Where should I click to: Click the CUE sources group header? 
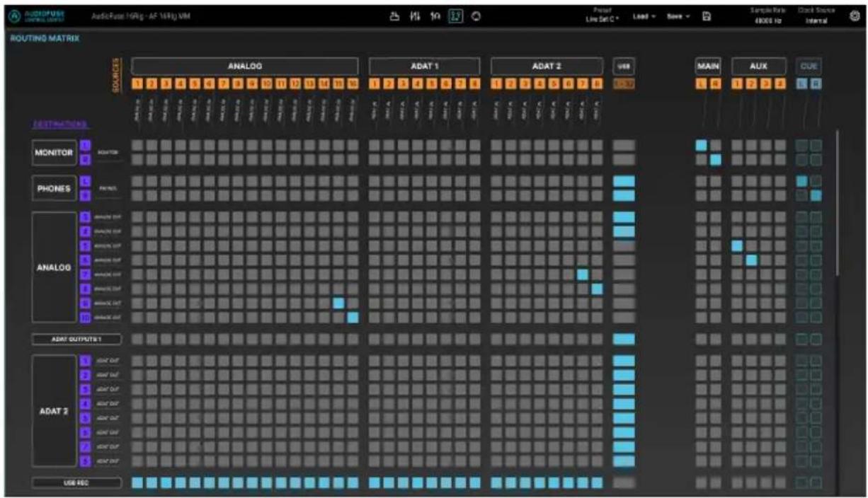(809, 66)
